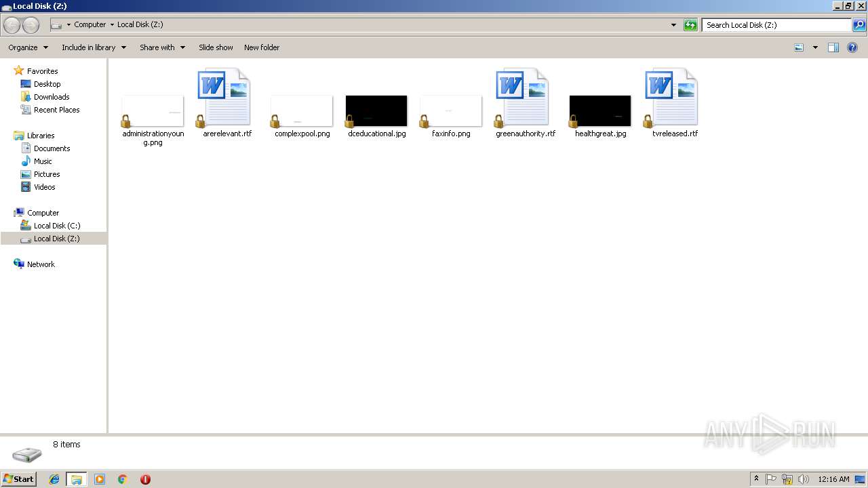
Task: Click Local Disk (Z:) in address bar
Action: [140, 24]
